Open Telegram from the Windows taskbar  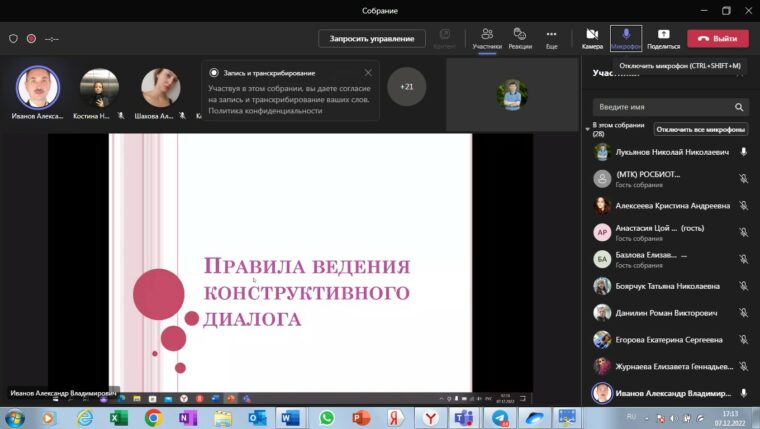499,417
